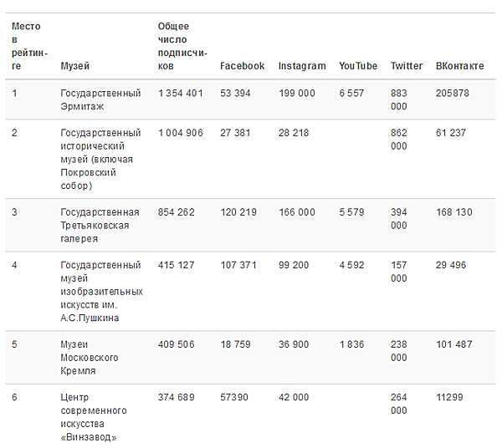Viewport: 502px width, 448px height.
Task: Select the Государственный исторический музей cell
Action: (100, 159)
